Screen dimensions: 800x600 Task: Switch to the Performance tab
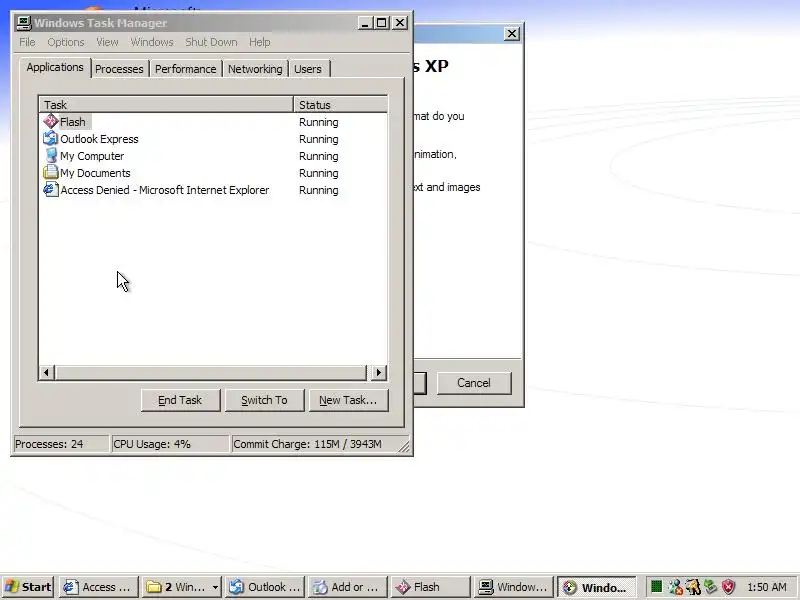(185, 69)
